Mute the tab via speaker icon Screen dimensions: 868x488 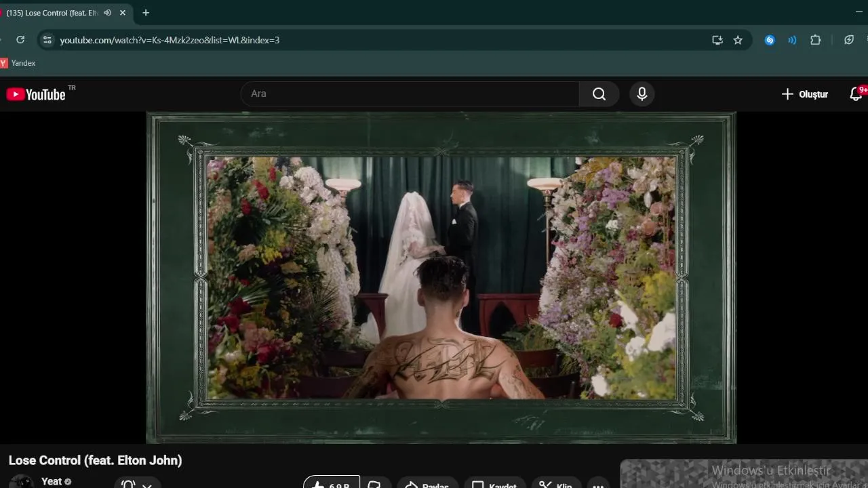pos(107,12)
